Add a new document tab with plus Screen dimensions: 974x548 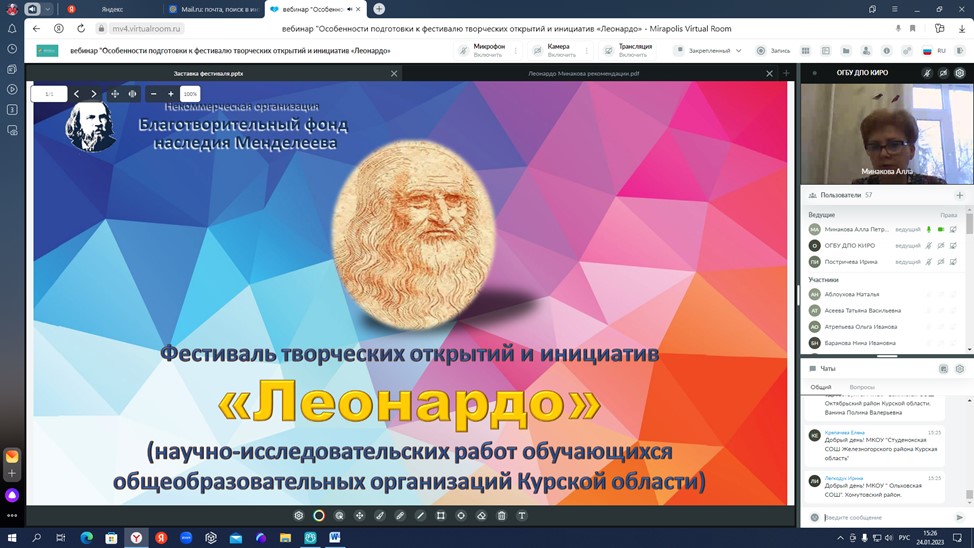coord(786,73)
